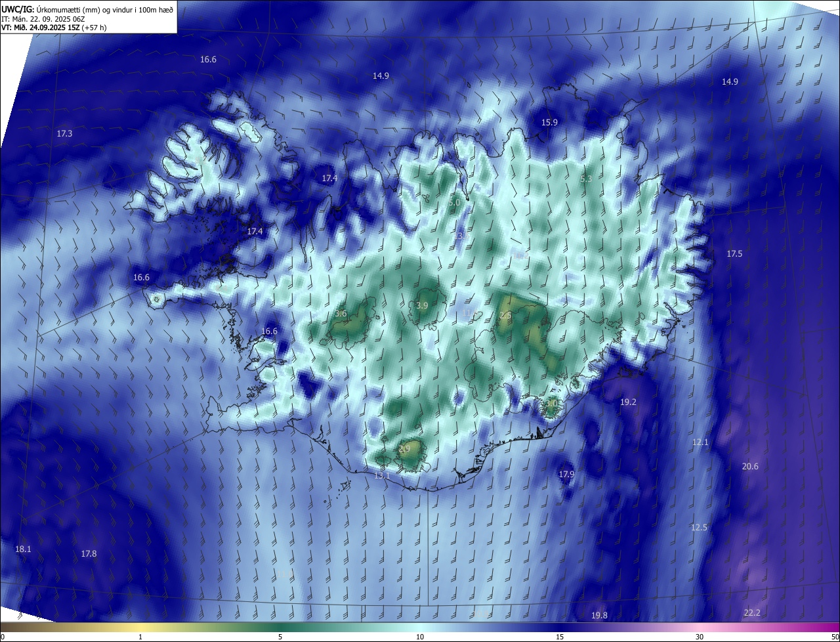Click the 20.6 value label
The image size is (840, 642).
(x=750, y=467)
